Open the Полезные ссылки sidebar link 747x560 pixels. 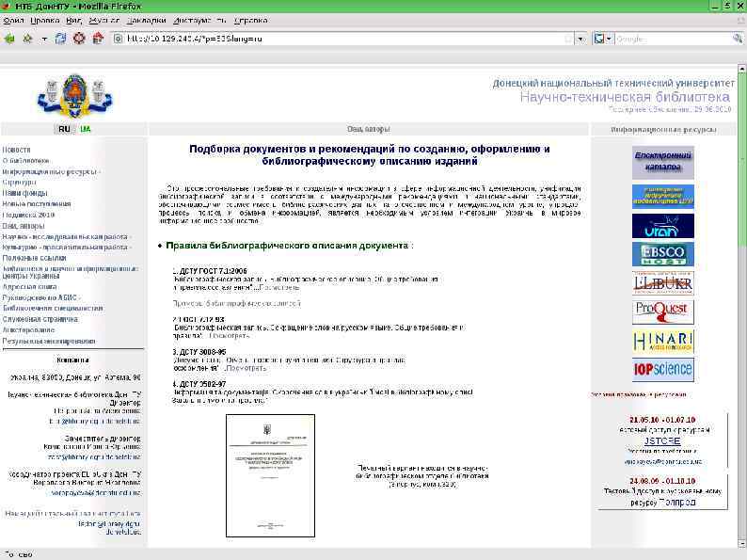click(x=34, y=258)
